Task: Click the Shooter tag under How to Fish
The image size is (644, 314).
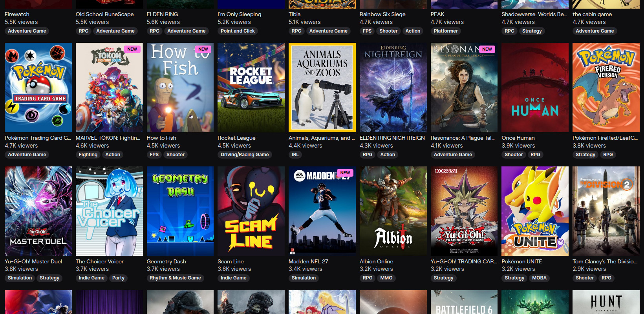Action: click(176, 155)
